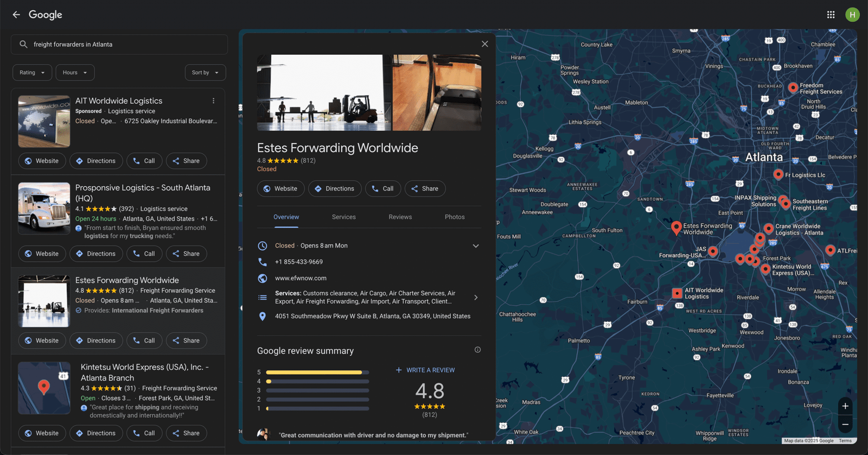Go back using the arrow next to Google
Viewport: 868px width, 455px height.
coord(16,15)
